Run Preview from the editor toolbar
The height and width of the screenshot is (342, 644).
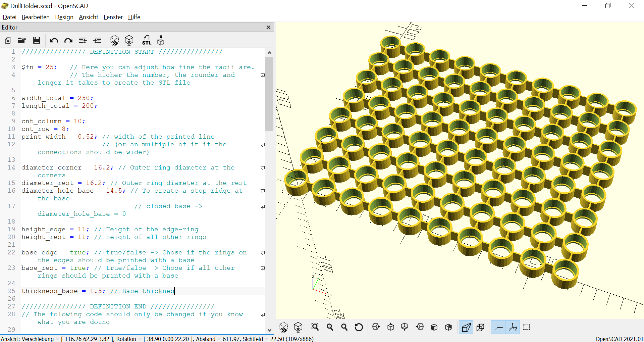(115, 41)
